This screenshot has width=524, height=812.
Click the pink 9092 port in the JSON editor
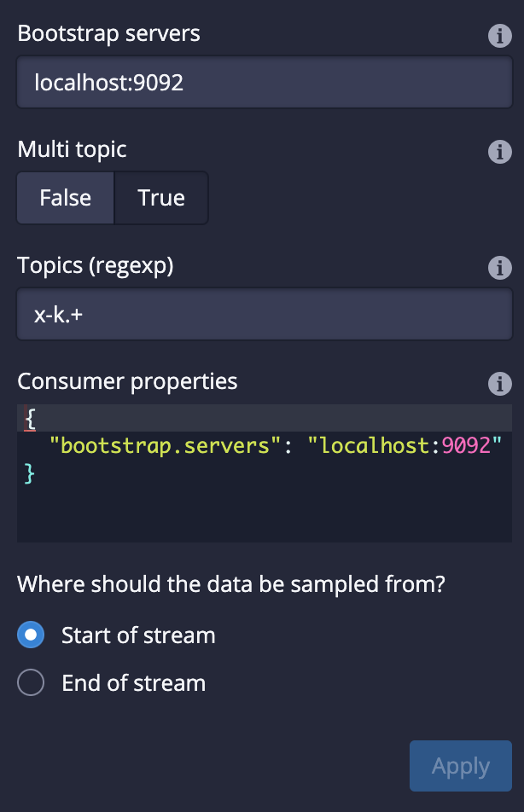[x=466, y=445]
